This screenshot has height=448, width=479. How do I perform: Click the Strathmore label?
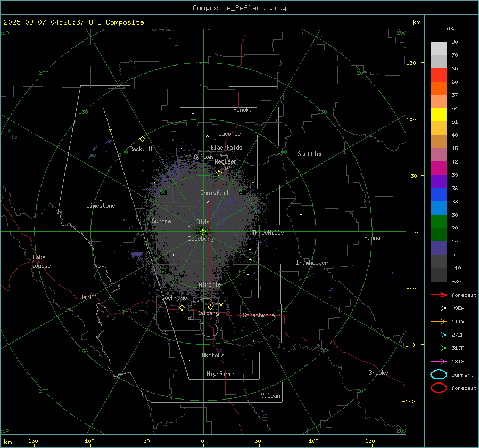(x=259, y=315)
